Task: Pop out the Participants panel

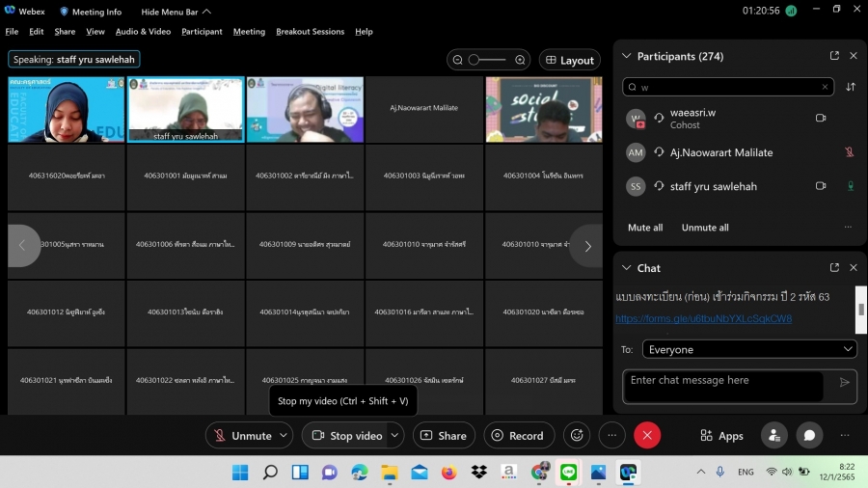Action: click(834, 56)
